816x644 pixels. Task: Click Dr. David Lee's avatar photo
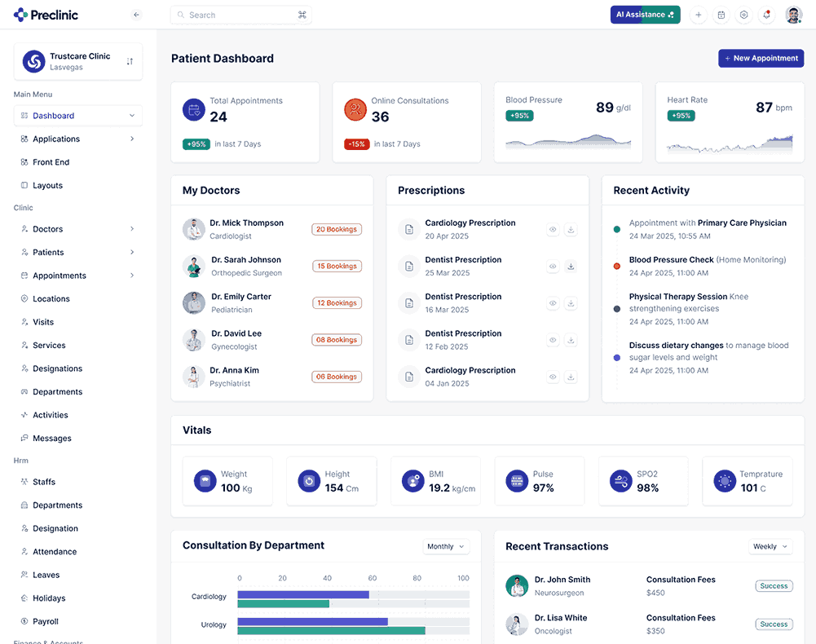193,340
